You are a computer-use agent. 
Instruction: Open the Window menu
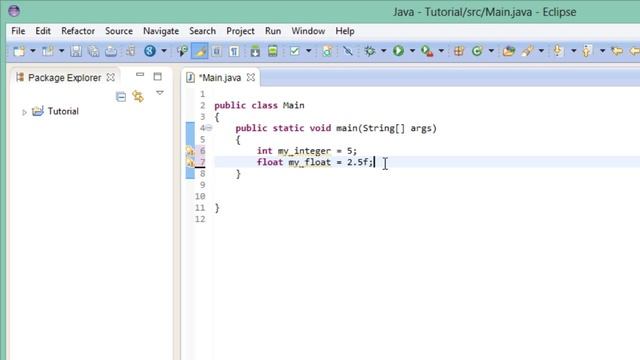pos(308,31)
